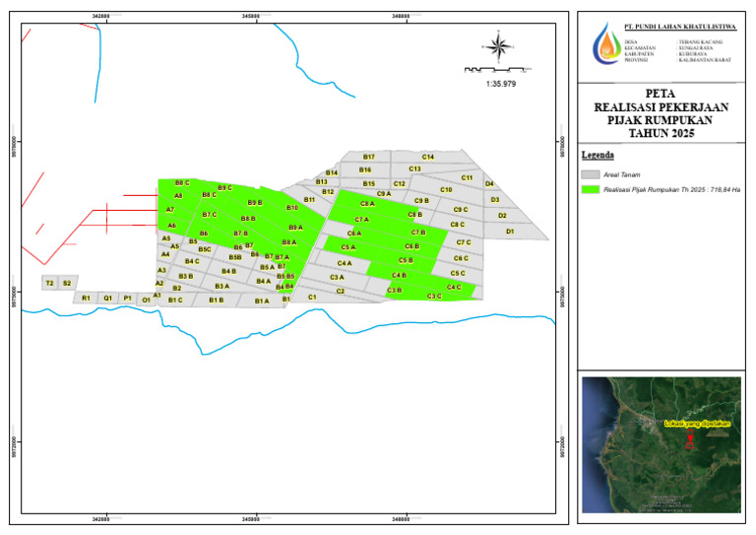
Task: Click the 'Lokasi yang dipetakan' yellow label
Action: (697, 424)
